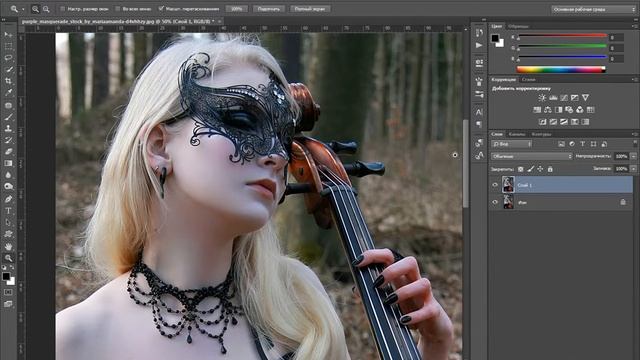The height and width of the screenshot is (360, 640).
Task: Select the Clone Stamp tool
Action: click(8, 128)
